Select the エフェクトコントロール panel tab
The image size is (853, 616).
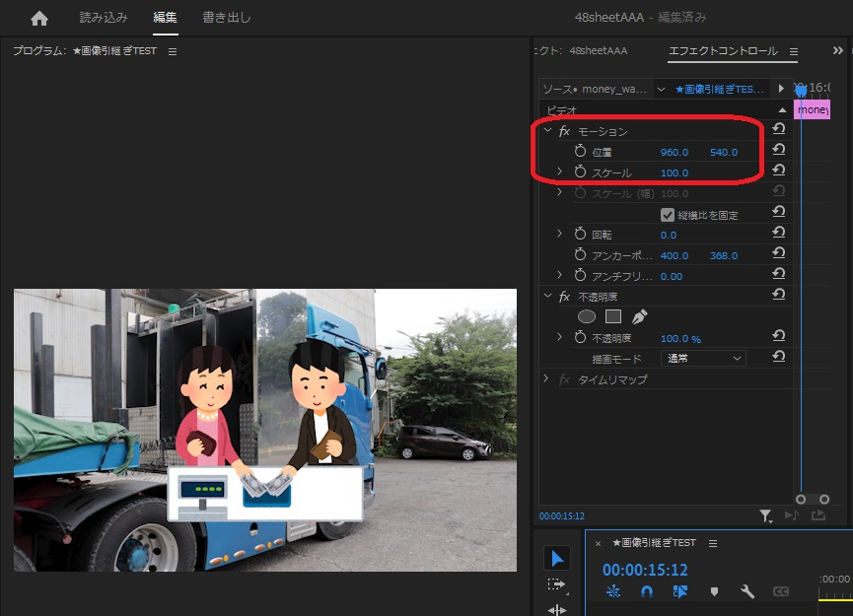pos(723,51)
